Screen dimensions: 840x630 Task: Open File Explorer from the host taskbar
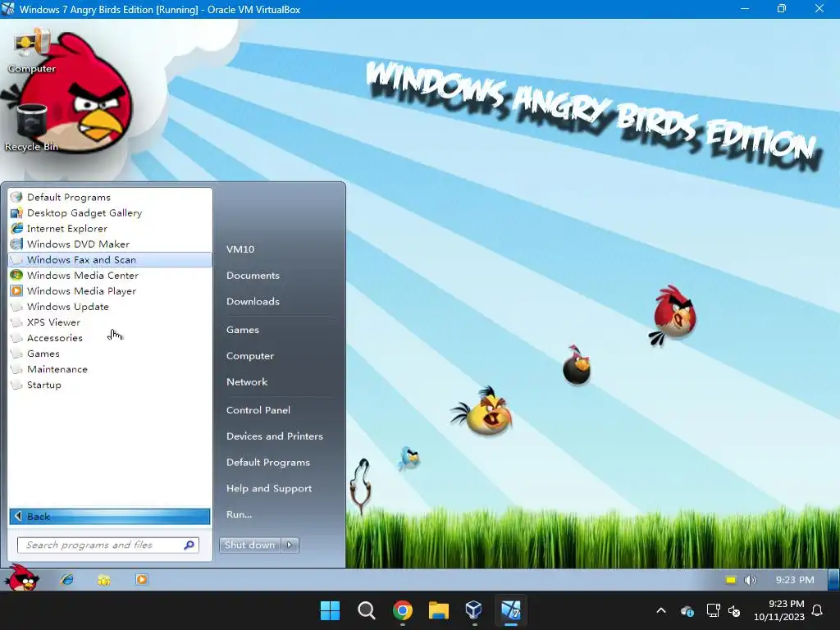click(438, 610)
